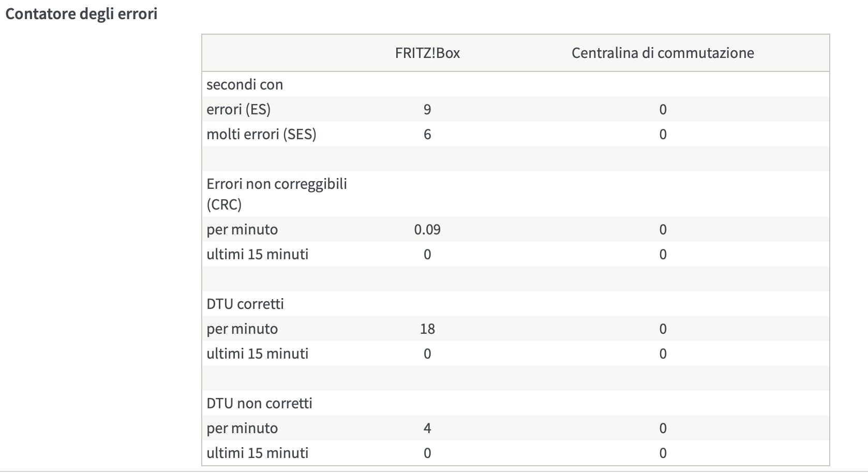Select DTU non corretti value 4
Screen dimensions: 868x473
[x=427, y=428]
